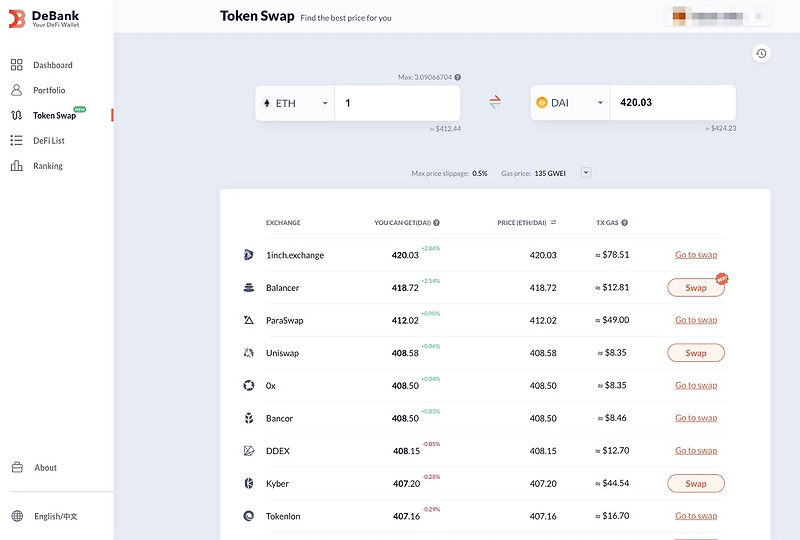Click the TX Gas help icon
The image size is (800, 540).
[x=624, y=223]
